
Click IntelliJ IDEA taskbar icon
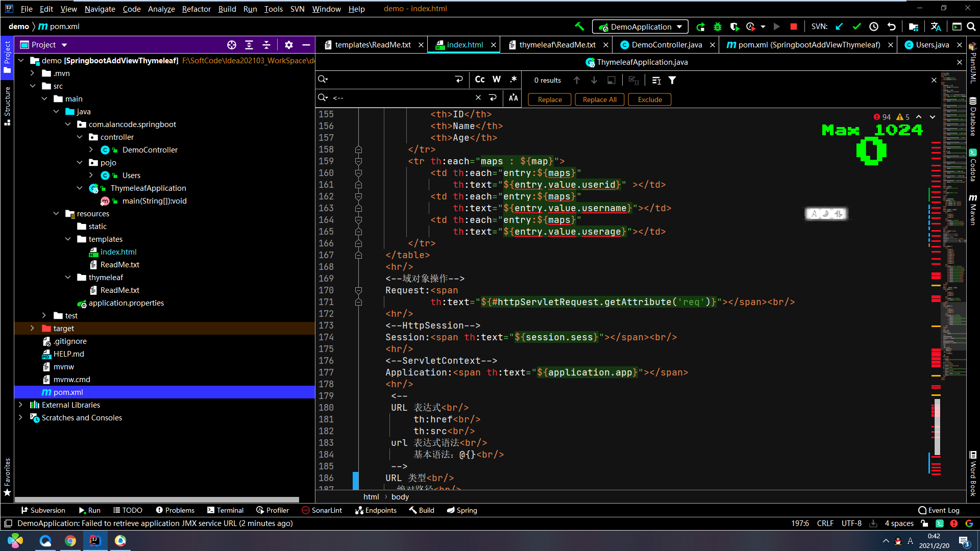pyautogui.click(x=95, y=541)
